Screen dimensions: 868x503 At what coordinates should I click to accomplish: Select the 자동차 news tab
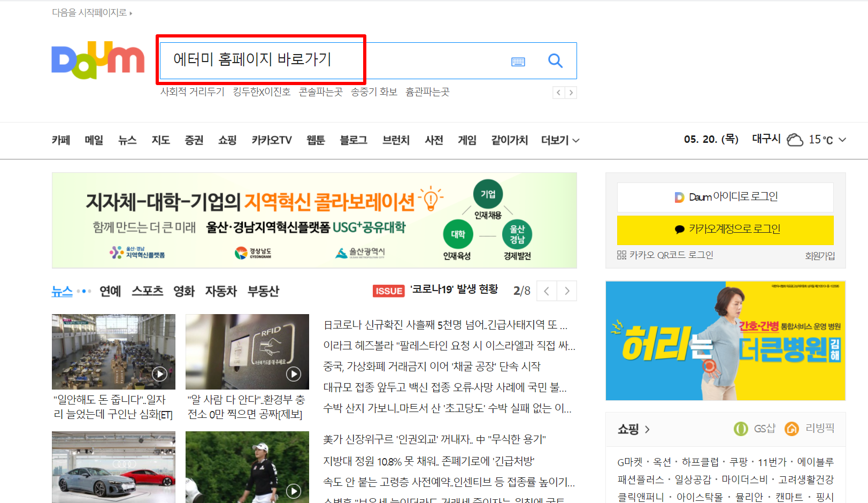click(221, 291)
